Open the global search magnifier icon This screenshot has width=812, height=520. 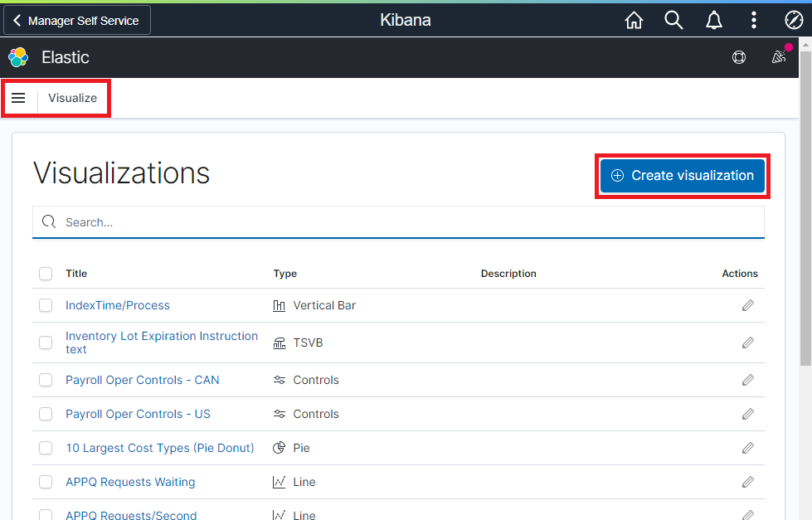point(673,21)
